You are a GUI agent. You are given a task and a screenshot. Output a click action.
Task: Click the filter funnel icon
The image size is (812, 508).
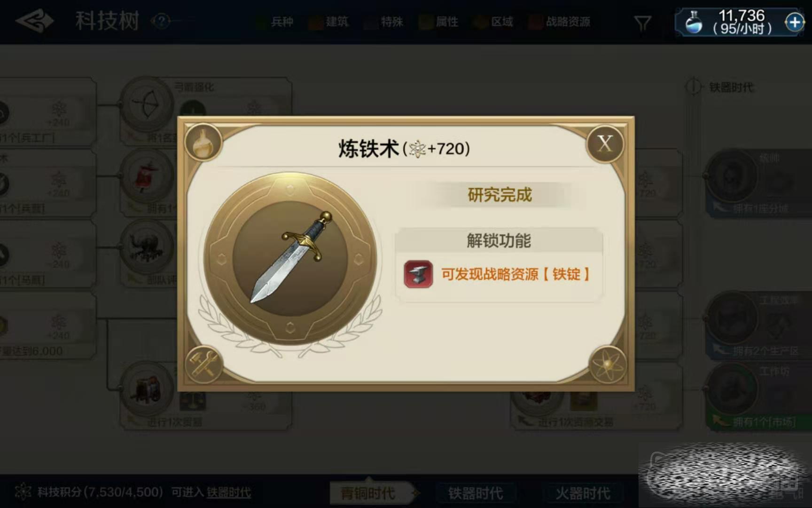642,23
